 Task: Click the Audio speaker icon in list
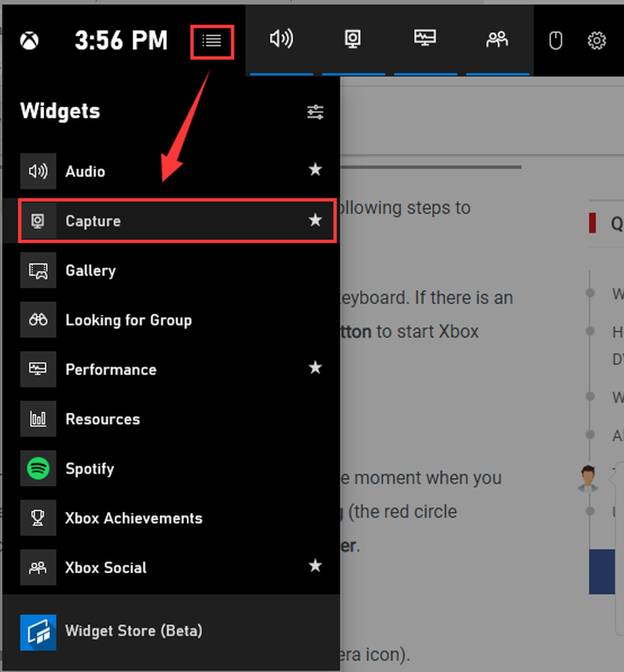[38, 171]
